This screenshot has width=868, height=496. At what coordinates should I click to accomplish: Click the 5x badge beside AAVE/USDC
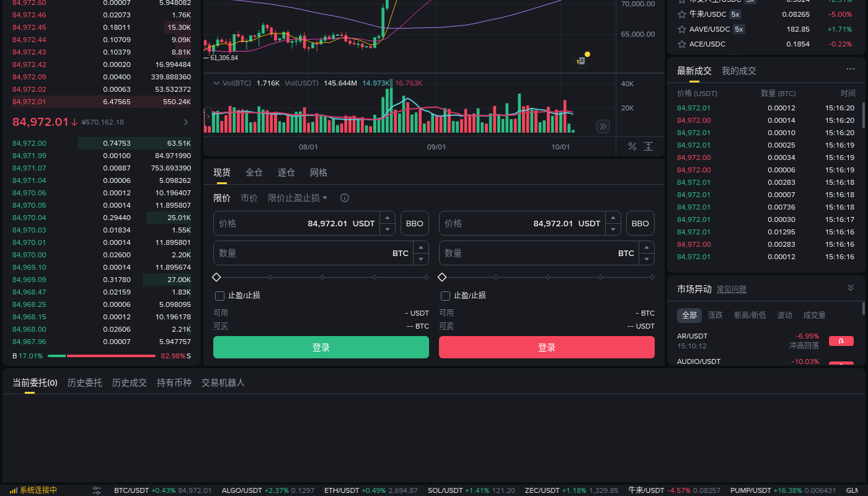point(738,29)
